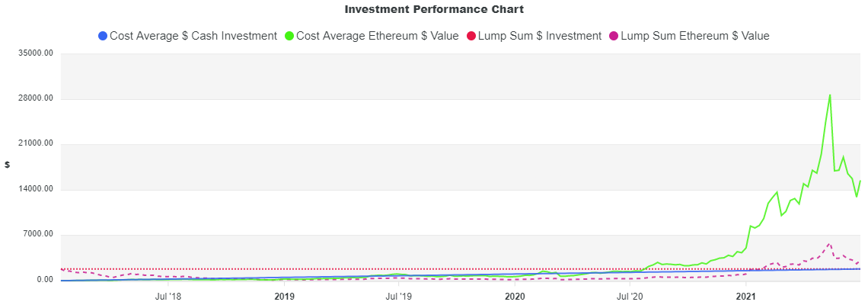Viewport: 868px width, 305px height.
Task: Hide the Lump Sum Ethereum $ Value series
Action: pos(695,36)
